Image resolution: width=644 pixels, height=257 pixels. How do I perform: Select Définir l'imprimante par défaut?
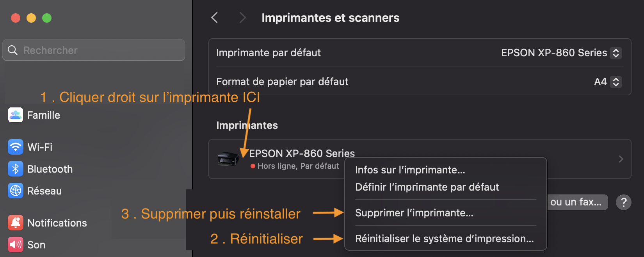[x=427, y=187]
